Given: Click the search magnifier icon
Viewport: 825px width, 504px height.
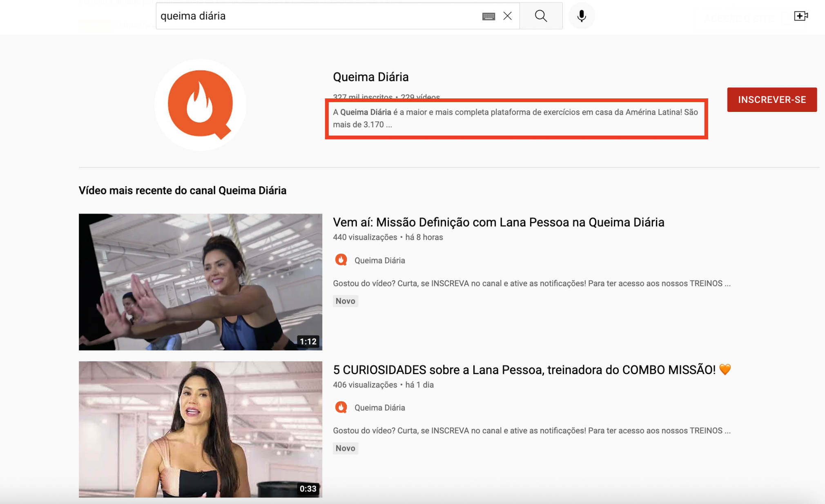Looking at the screenshot, I should [540, 16].
